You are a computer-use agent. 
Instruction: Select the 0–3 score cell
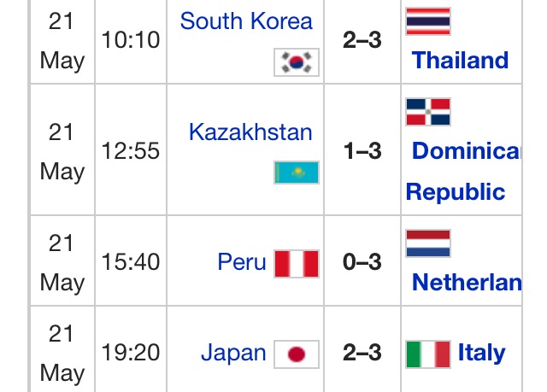(x=362, y=261)
